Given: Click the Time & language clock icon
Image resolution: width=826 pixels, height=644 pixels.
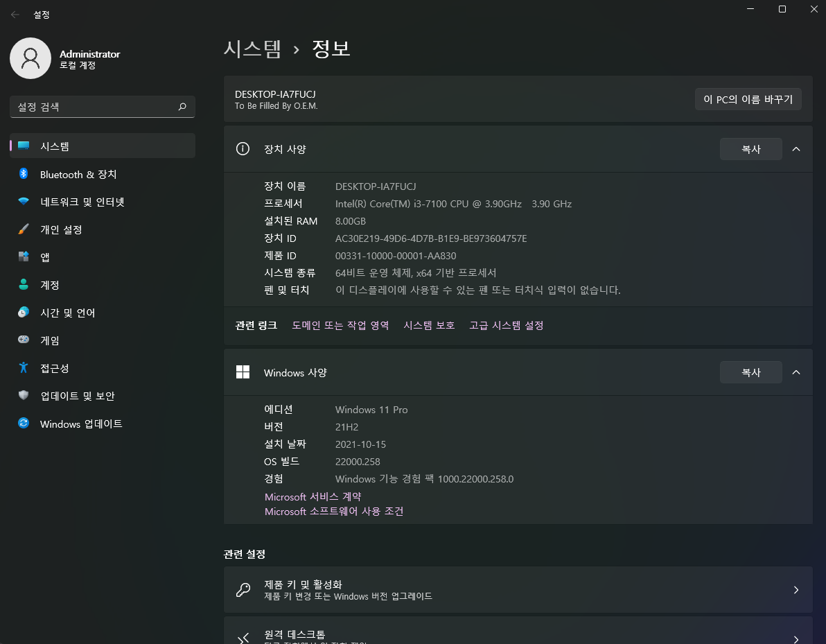Looking at the screenshot, I should click(24, 313).
